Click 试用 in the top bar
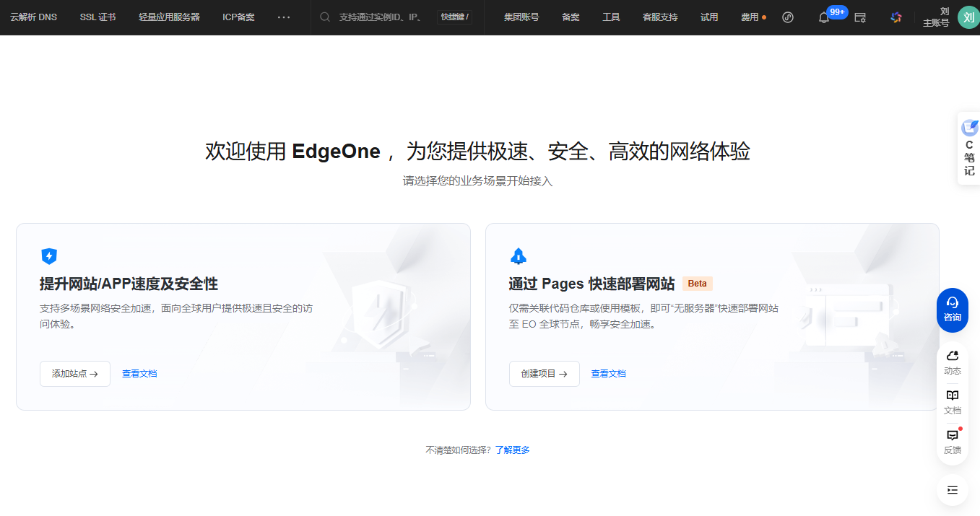 709,17
